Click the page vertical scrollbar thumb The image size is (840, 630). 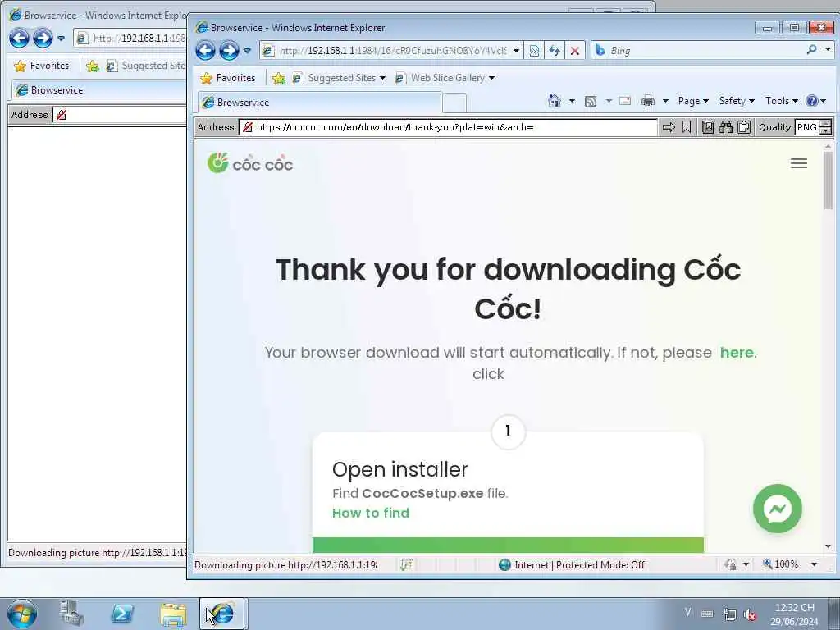829,180
